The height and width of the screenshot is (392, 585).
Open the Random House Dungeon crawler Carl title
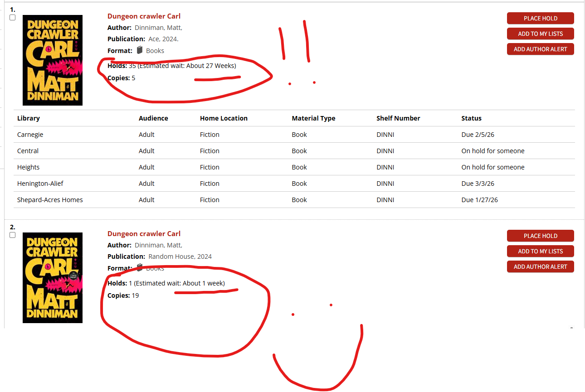coord(144,234)
